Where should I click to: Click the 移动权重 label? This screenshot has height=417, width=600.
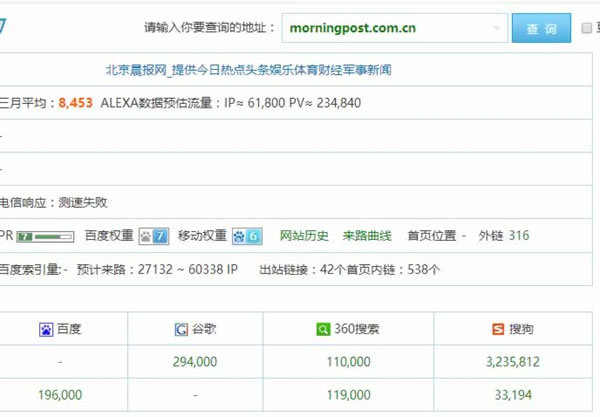202,236
